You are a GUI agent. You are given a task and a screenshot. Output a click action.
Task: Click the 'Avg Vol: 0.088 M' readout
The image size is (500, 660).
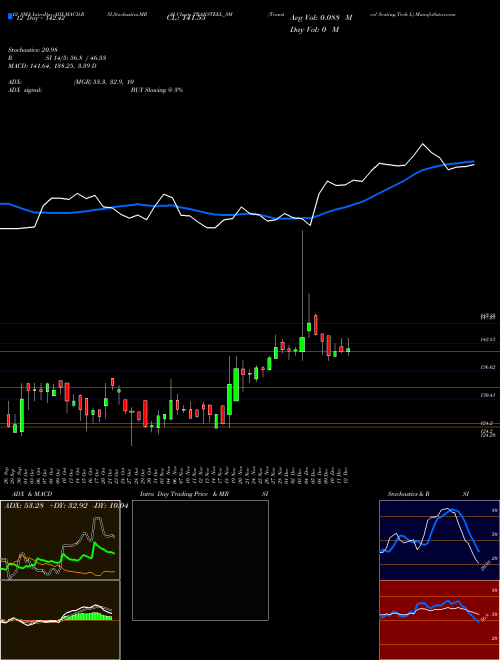321,18
